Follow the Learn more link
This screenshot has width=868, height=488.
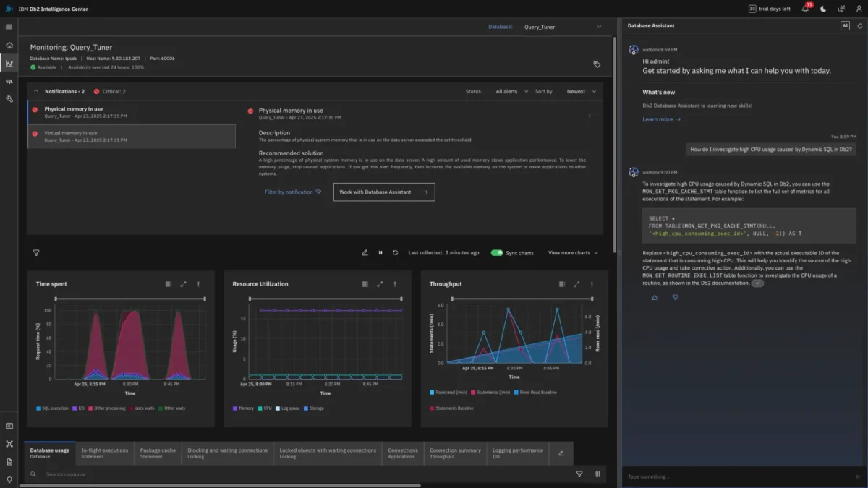point(661,119)
